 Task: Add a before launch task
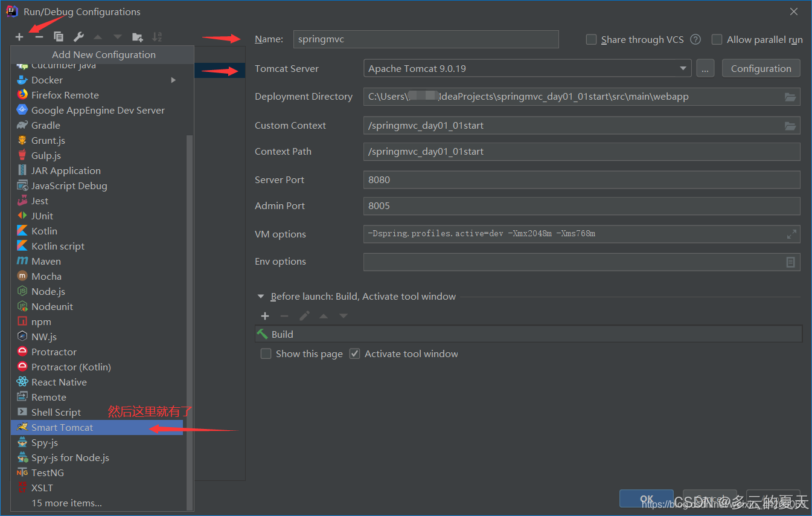click(x=265, y=316)
